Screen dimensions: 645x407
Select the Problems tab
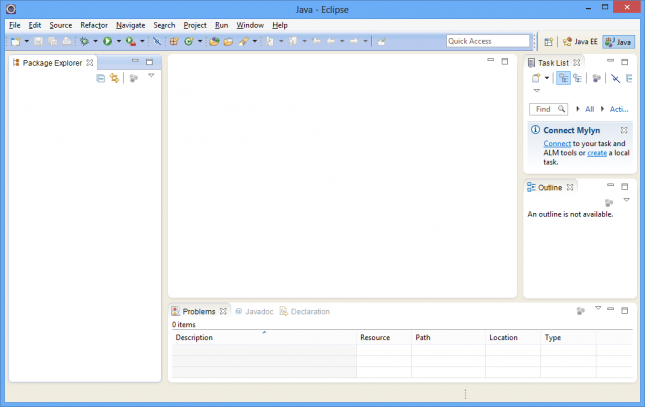(x=199, y=311)
